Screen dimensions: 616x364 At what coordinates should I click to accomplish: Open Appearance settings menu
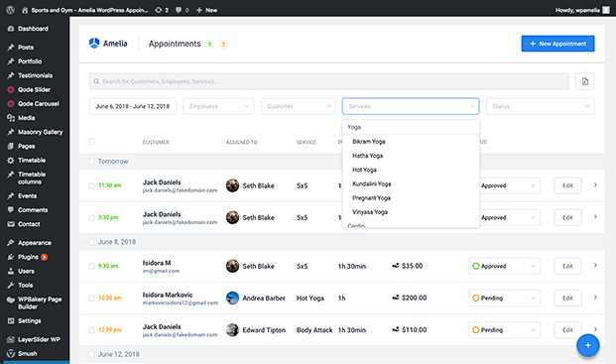click(35, 243)
